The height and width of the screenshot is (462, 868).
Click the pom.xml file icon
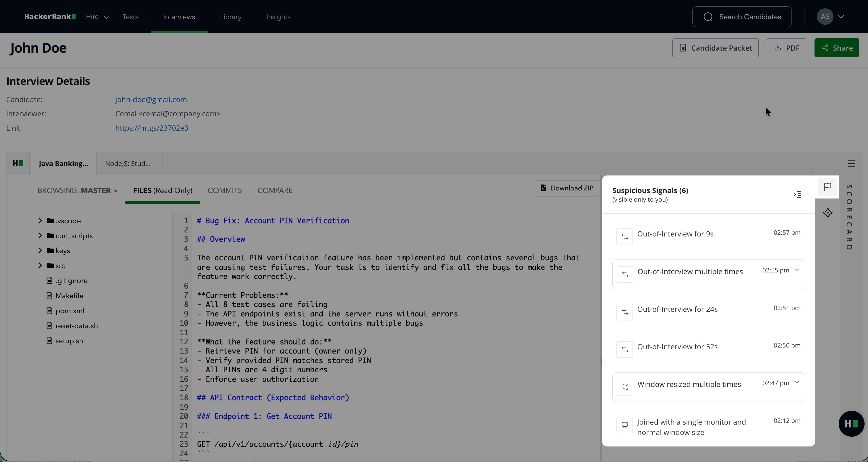click(x=49, y=310)
